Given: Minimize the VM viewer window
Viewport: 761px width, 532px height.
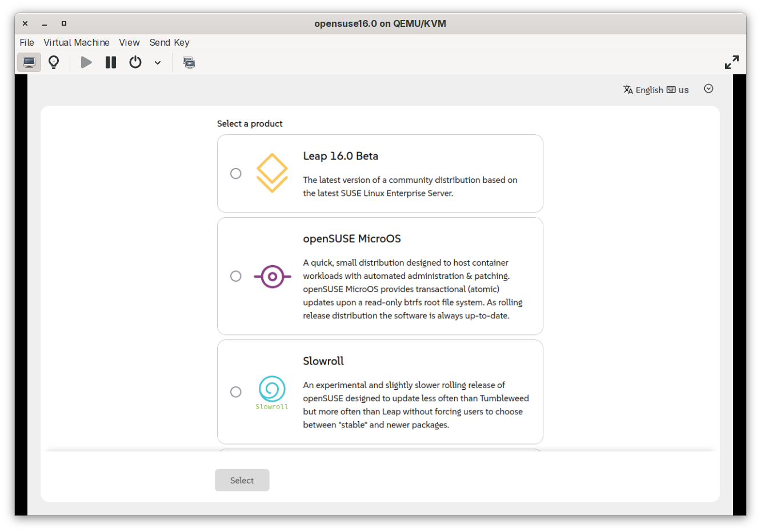Looking at the screenshot, I should pos(45,23).
